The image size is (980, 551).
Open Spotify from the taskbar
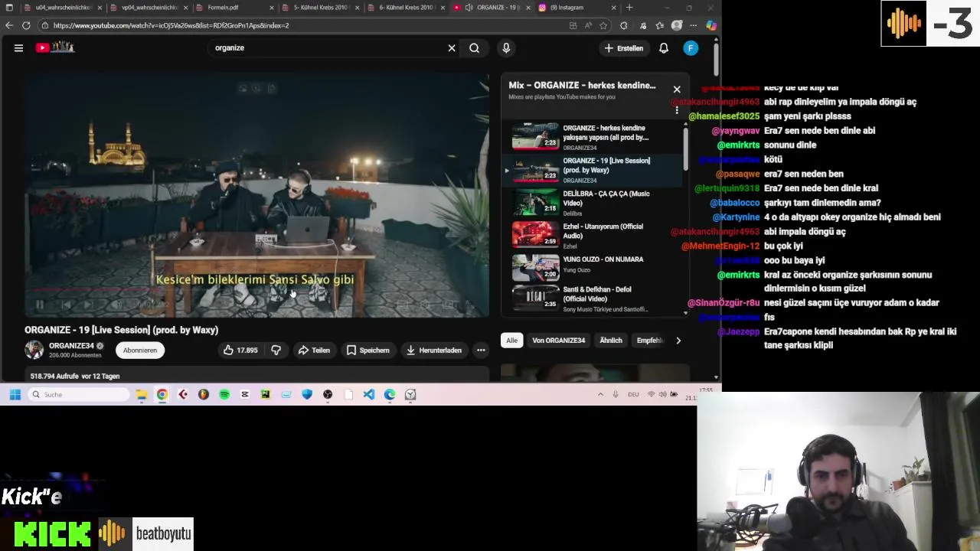[224, 395]
